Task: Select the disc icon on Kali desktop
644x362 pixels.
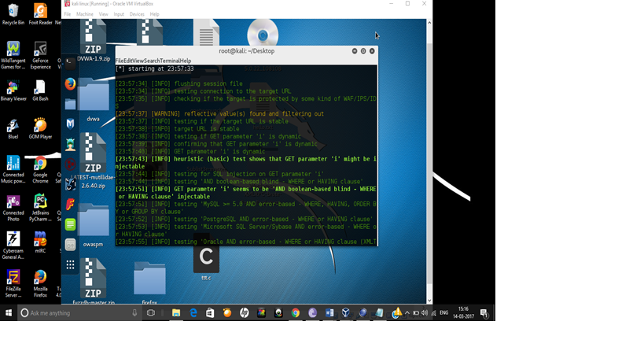Action: (x=263, y=34)
